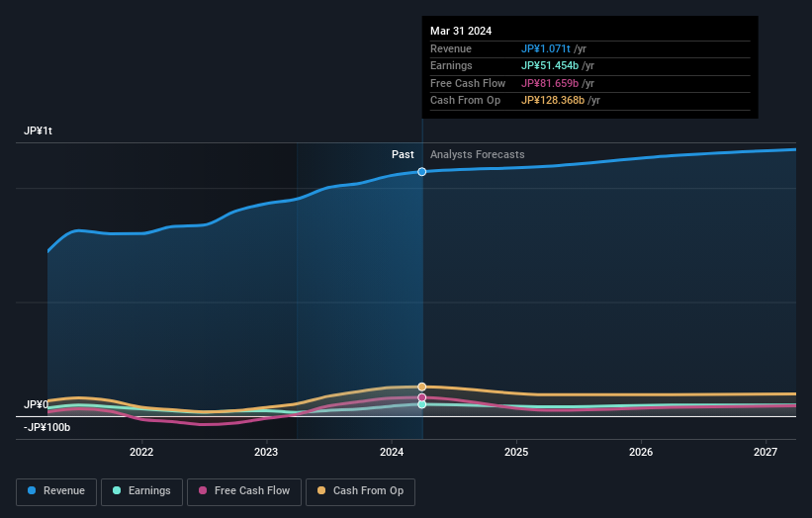The height and width of the screenshot is (518, 812).
Task: Click the tooltip 'Free Cash Flow' row label
Action: tap(468, 83)
